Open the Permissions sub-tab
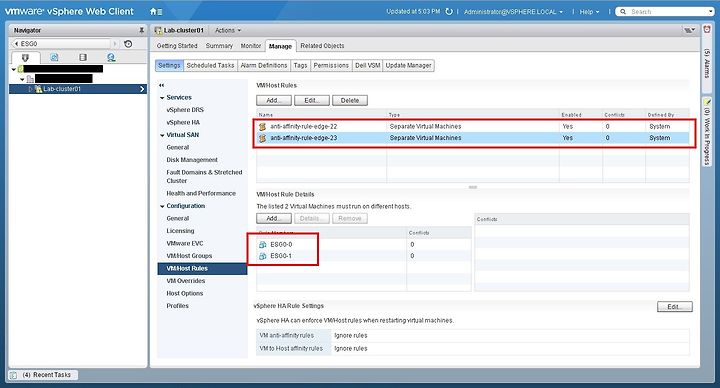The width and height of the screenshot is (720, 388). coord(331,66)
